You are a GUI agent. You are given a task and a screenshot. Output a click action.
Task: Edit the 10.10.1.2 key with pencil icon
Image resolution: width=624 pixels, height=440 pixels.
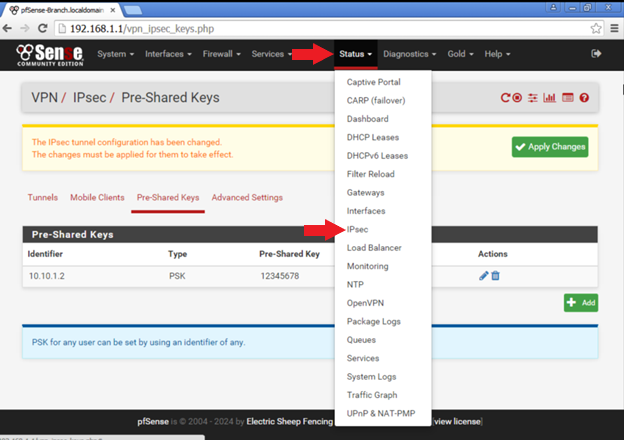coord(484,276)
